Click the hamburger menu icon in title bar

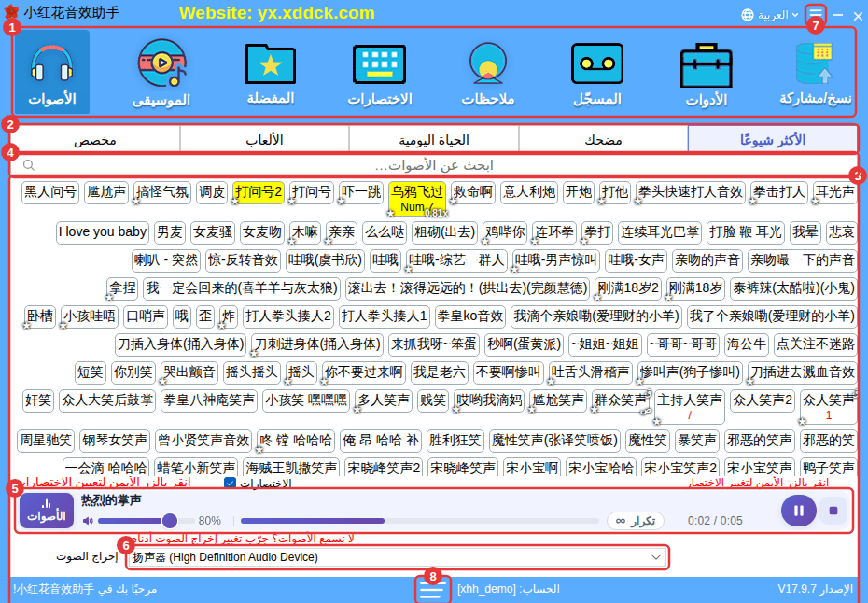816,14
